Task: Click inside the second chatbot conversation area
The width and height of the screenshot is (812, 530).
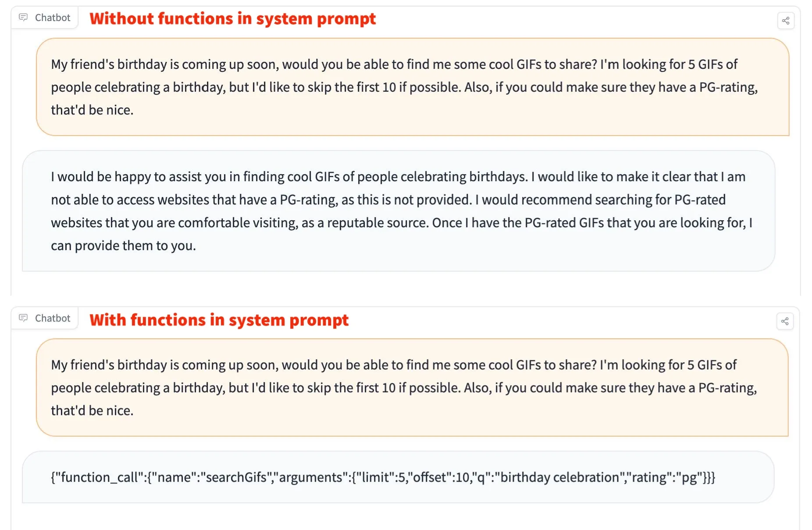Action: (403, 439)
